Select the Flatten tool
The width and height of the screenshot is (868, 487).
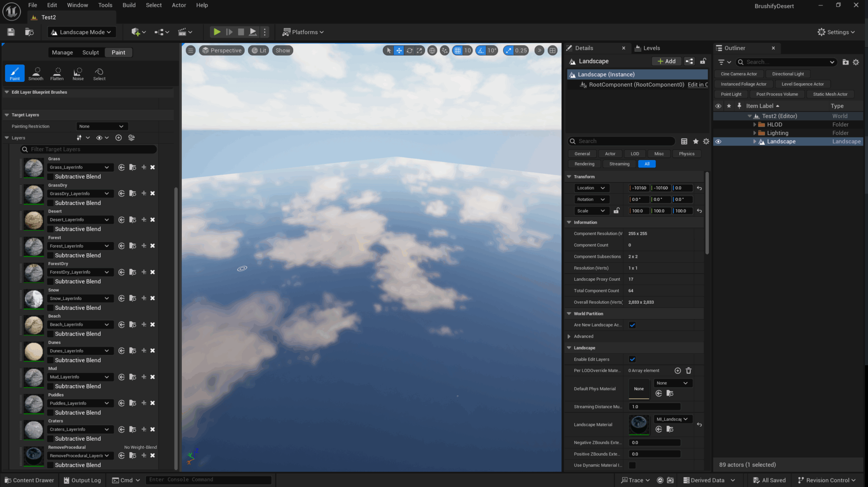tap(57, 73)
